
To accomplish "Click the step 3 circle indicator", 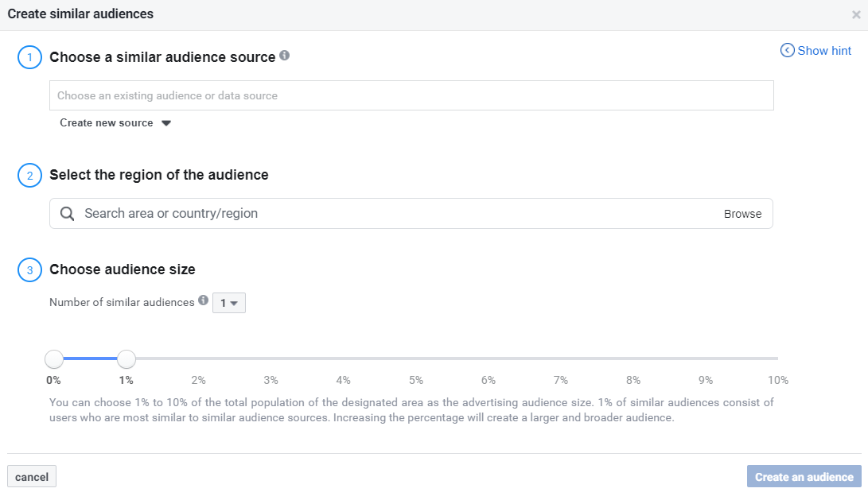I will [29, 270].
